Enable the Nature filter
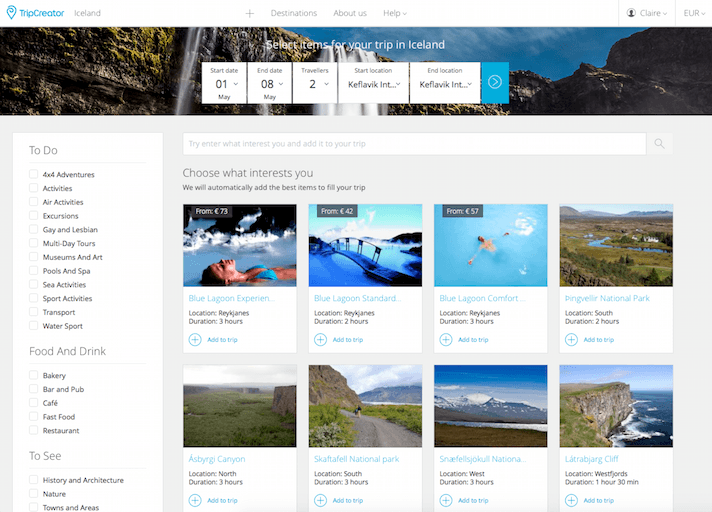712x512 pixels. (34, 493)
